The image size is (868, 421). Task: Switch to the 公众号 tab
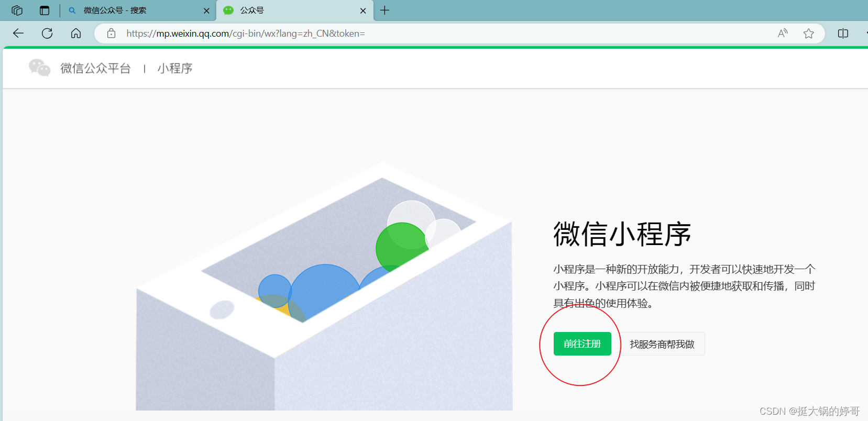point(295,10)
